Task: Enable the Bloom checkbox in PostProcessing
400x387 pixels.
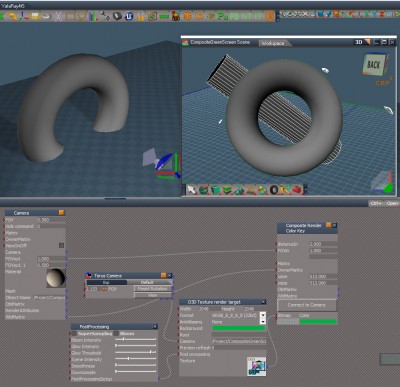Action: pos(116,333)
